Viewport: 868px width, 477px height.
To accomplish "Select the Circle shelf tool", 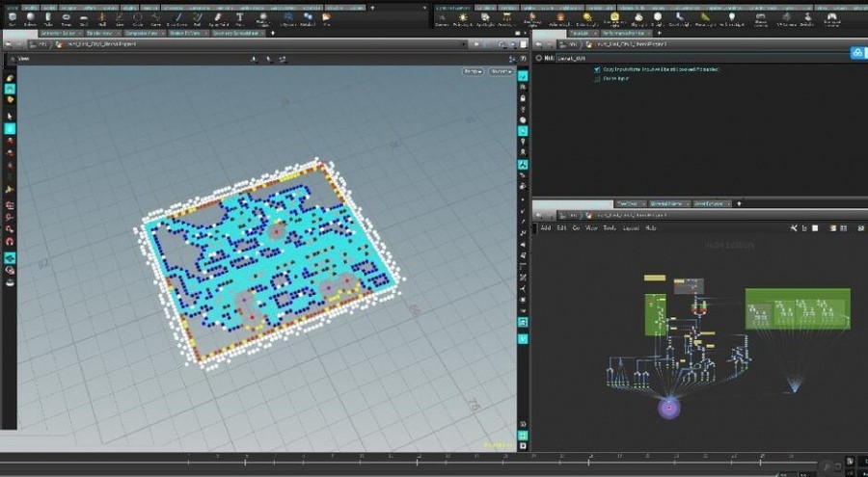I will point(137,19).
